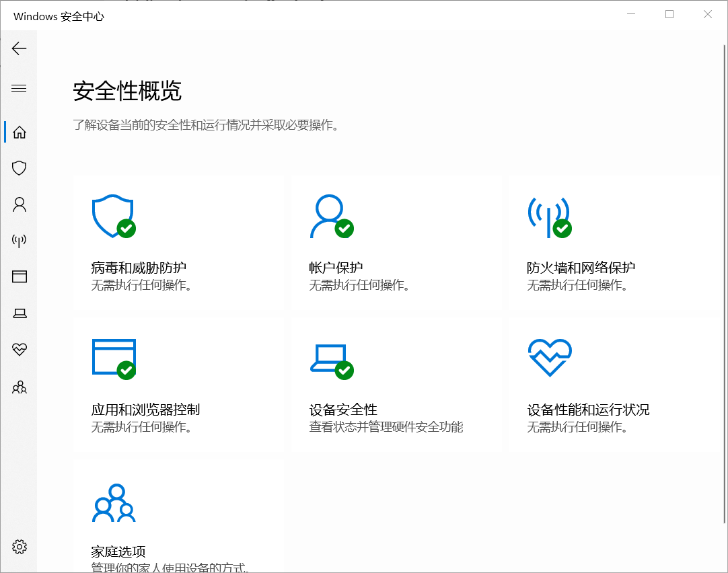Close the Windows 安全中心 window
Viewport: 728px width, 573px height.
[x=708, y=14]
